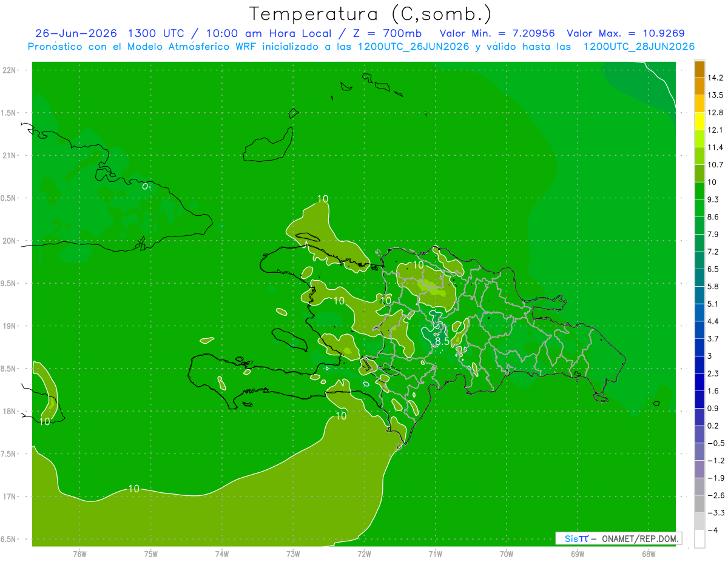Click the "-0.5" legend value
Screen dimensions: 728x562
click(x=716, y=443)
